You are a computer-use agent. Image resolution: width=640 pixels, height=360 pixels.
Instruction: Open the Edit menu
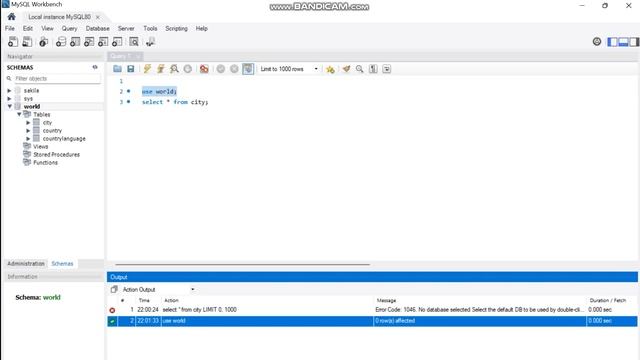point(28,29)
